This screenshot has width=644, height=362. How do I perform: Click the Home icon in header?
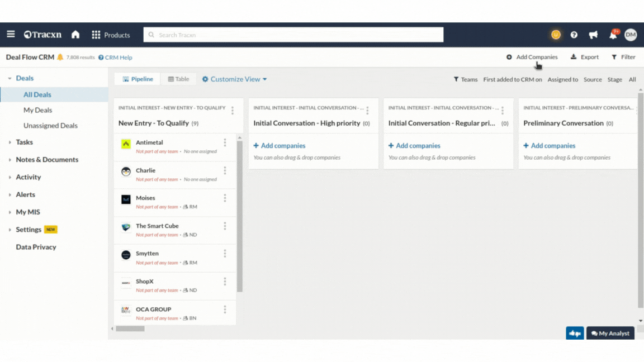coord(75,35)
